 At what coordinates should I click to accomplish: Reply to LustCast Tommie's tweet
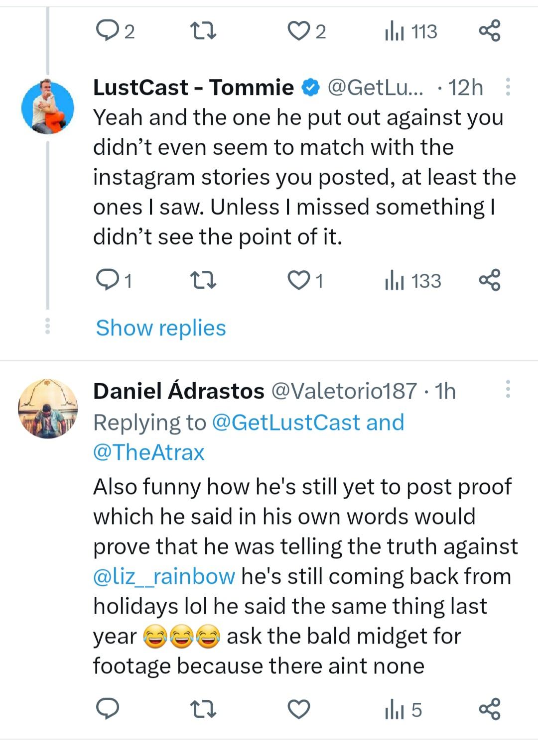[x=107, y=280]
